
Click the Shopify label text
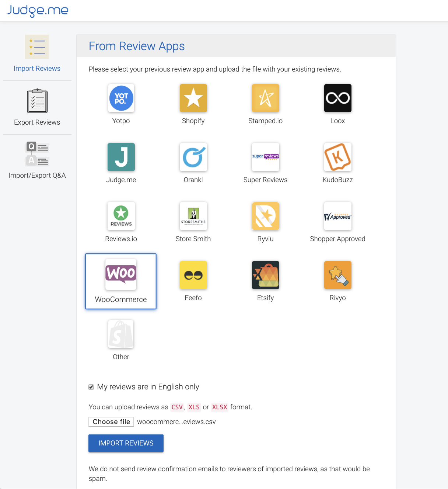click(x=193, y=121)
